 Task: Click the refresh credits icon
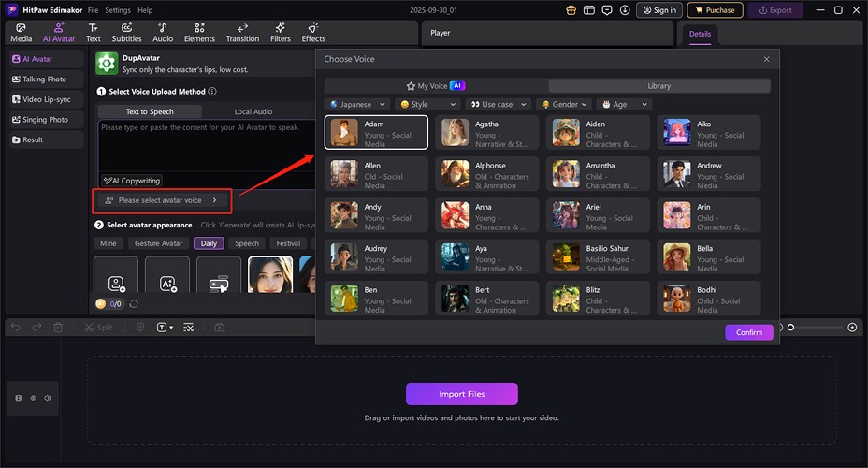[134, 303]
